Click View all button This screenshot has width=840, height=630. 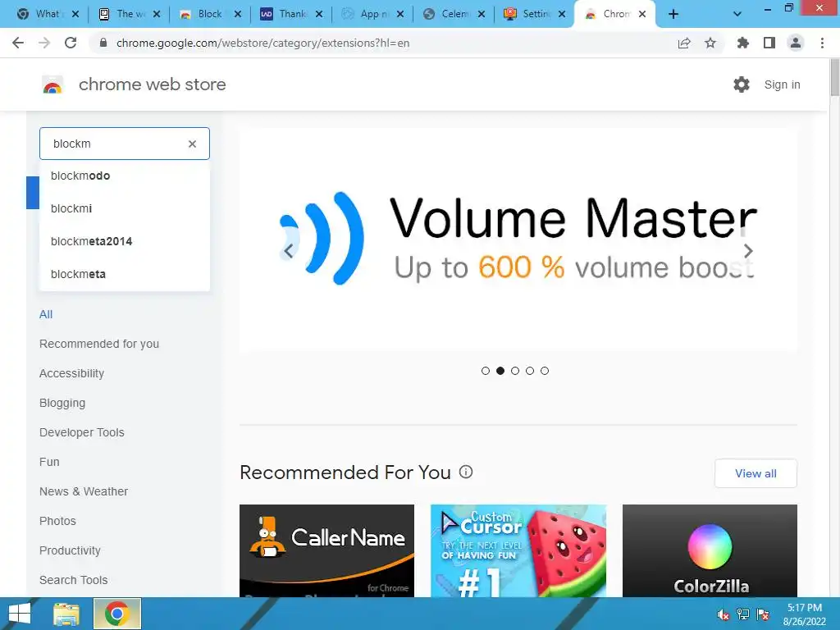pos(756,473)
